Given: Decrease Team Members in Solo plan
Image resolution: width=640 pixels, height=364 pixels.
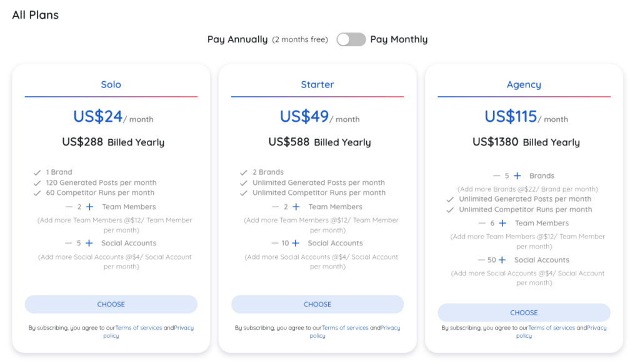Looking at the screenshot, I should [69, 207].
